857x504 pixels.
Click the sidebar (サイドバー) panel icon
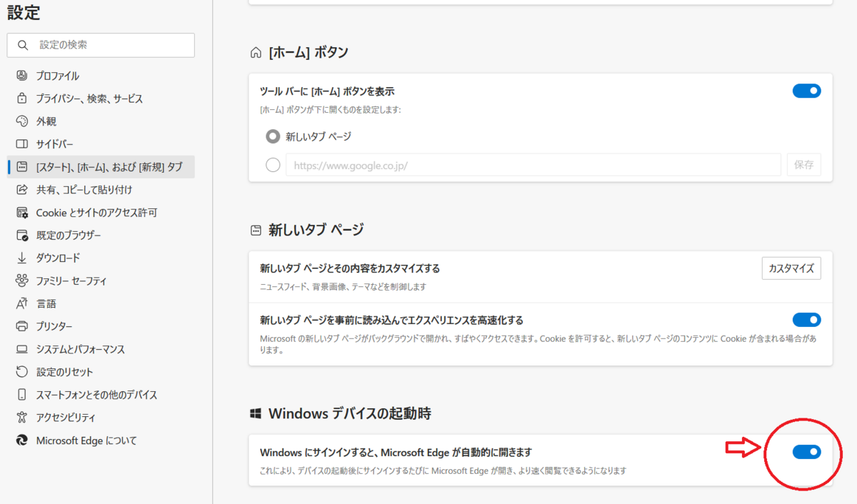click(22, 144)
